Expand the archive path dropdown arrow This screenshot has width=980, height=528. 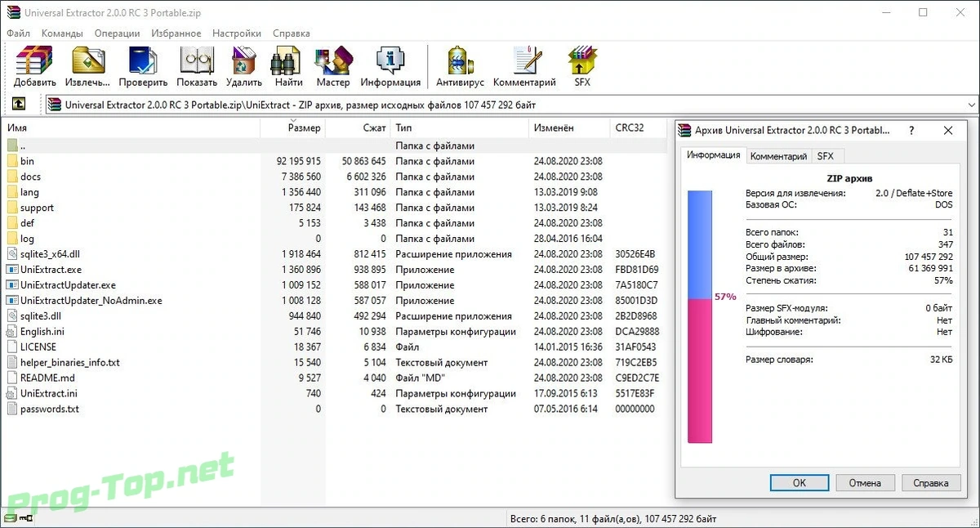coord(971,105)
